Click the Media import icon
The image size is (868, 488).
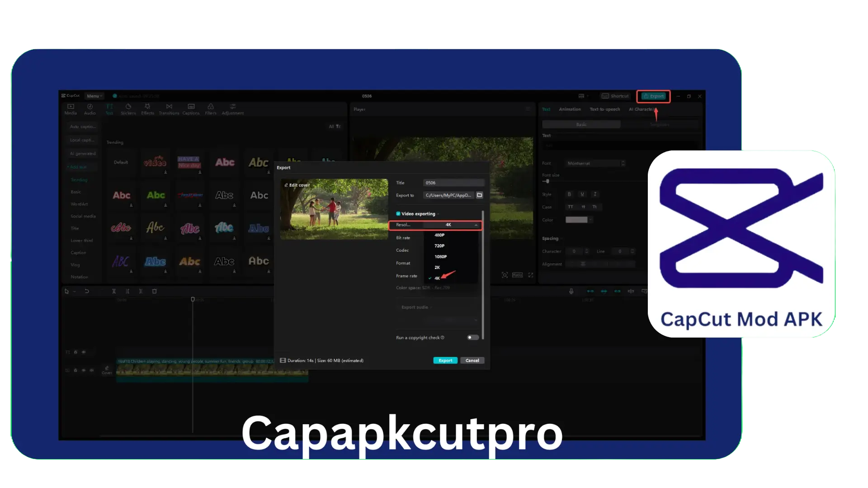point(71,109)
